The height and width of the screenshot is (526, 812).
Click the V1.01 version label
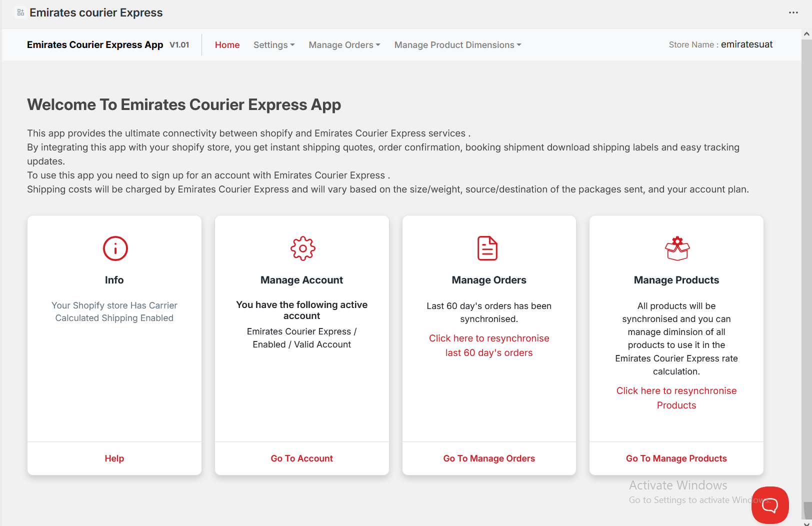[x=179, y=45]
